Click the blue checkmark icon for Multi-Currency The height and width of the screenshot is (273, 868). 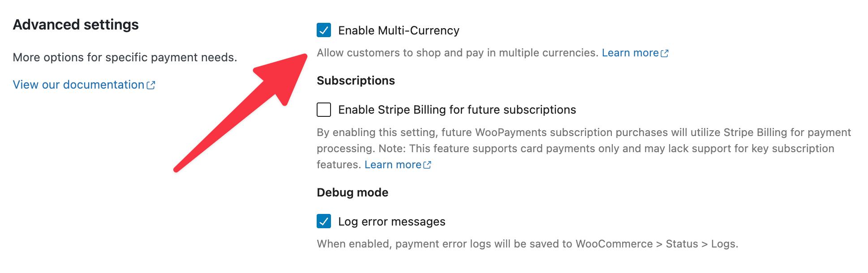click(323, 30)
